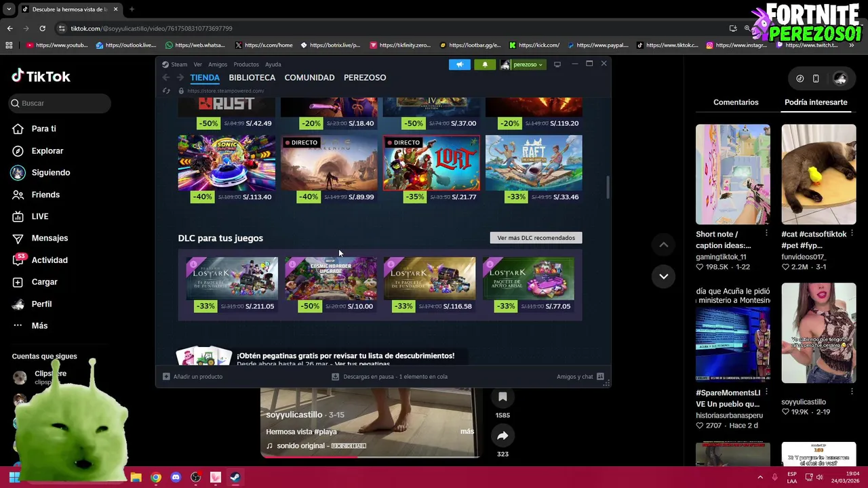Open Actividad with 53 notifications
The image size is (868, 488).
tap(39, 260)
